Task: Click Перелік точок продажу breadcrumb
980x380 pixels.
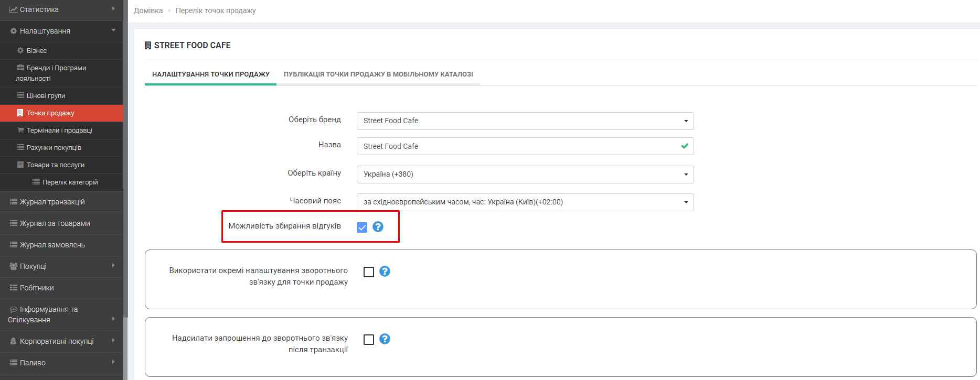Action: (x=216, y=10)
